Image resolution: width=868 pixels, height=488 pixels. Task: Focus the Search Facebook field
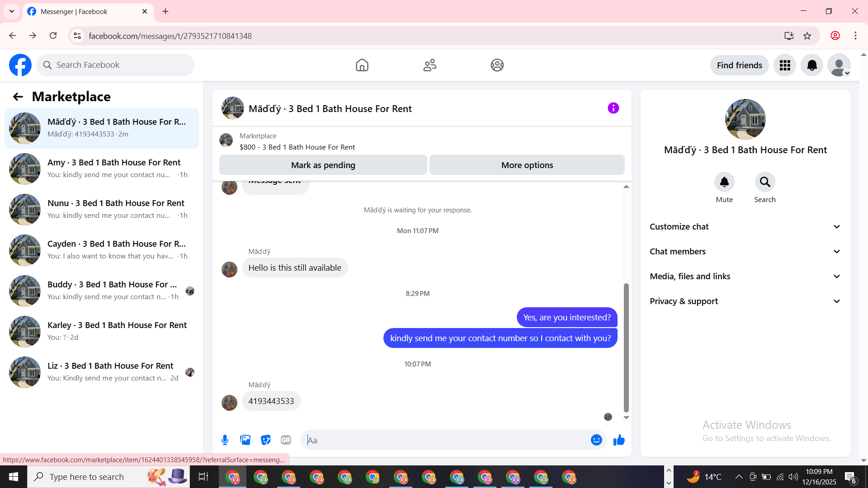pos(115,65)
